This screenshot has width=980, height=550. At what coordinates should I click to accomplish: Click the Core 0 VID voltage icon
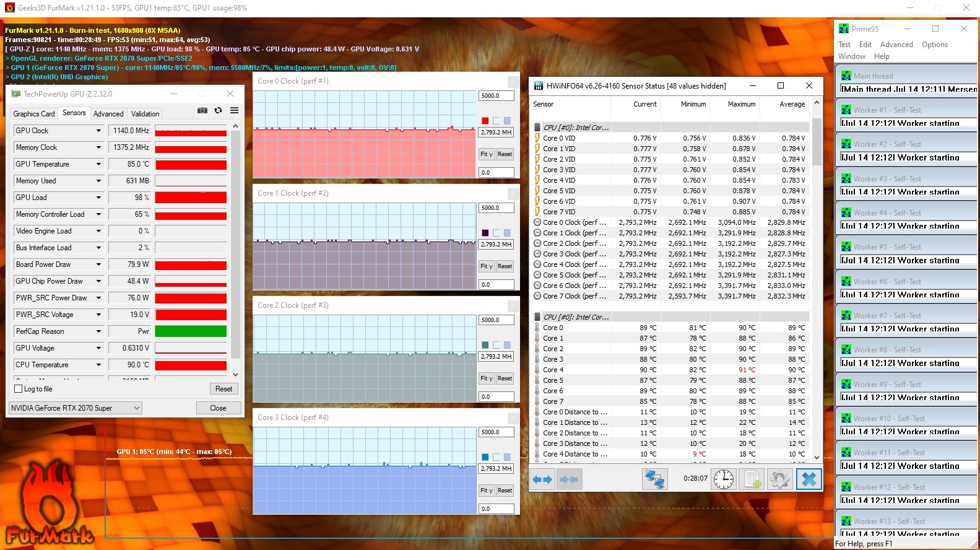[x=537, y=138]
